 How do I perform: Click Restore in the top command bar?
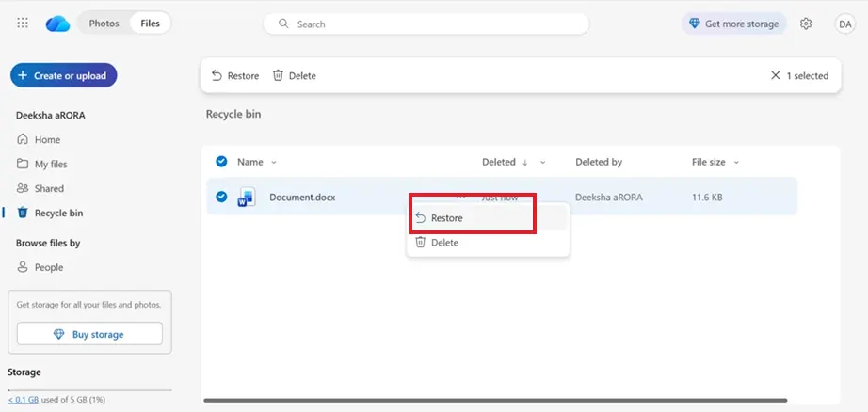tap(235, 76)
